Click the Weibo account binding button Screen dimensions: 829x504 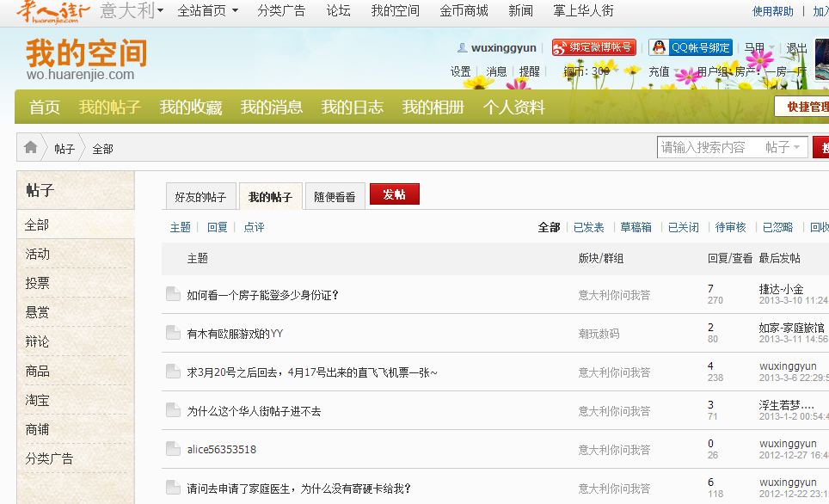click(x=593, y=47)
